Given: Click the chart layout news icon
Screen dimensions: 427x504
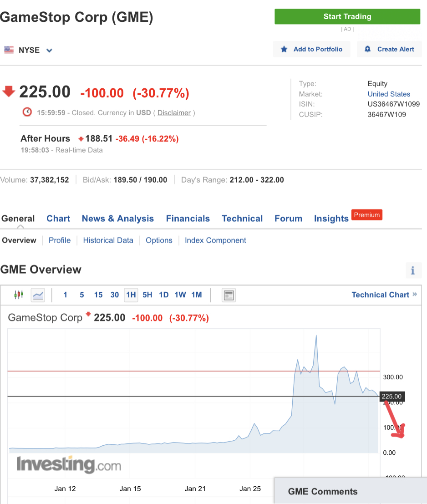Looking at the screenshot, I should coord(229,295).
